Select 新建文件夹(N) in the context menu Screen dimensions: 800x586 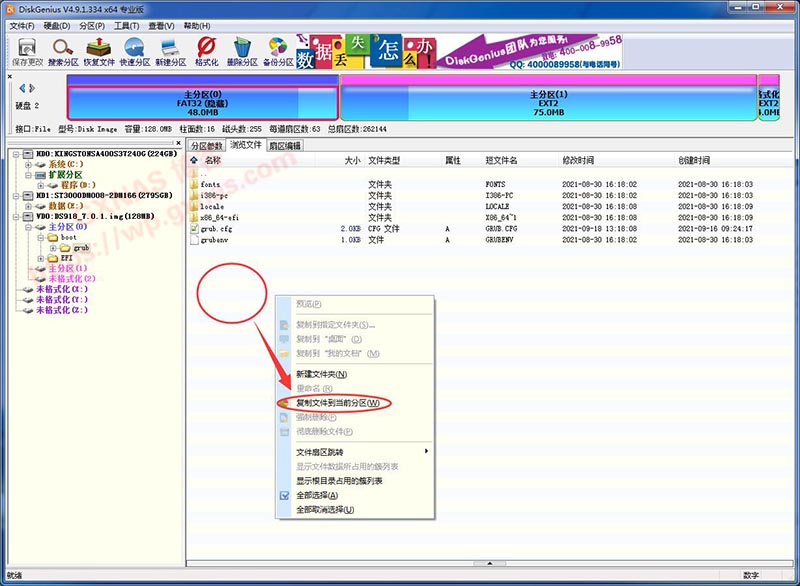(x=321, y=374)
